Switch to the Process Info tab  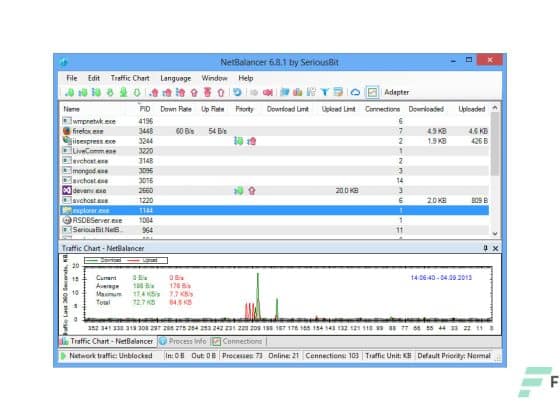pyautogui.click(x=183, y=341)
